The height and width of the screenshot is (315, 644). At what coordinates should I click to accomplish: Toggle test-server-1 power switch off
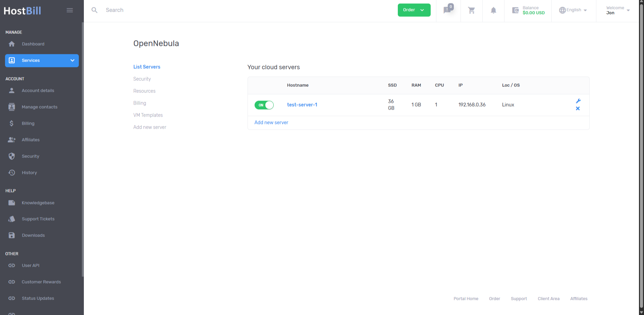[264, 105]
